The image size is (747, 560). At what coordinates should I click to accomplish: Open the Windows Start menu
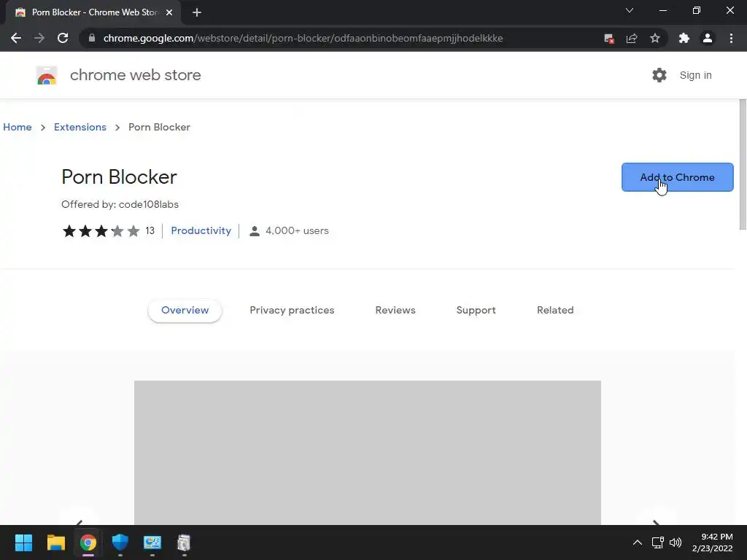coord(23,542)
